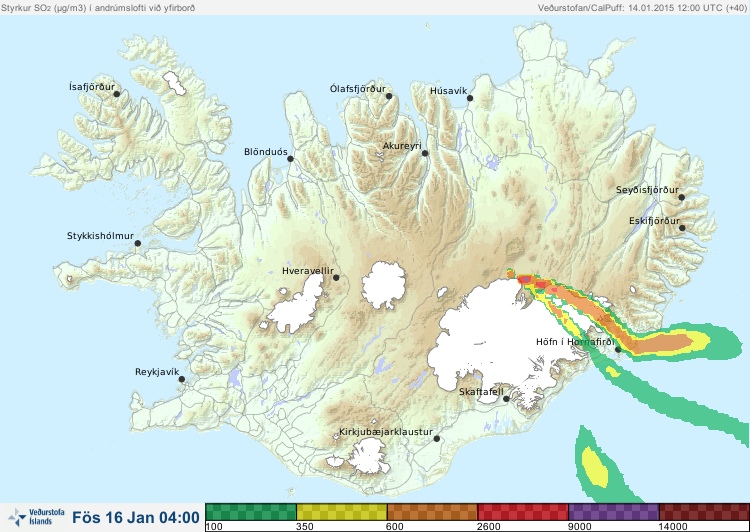Click the 9000 legend value label

coord(579,527)
